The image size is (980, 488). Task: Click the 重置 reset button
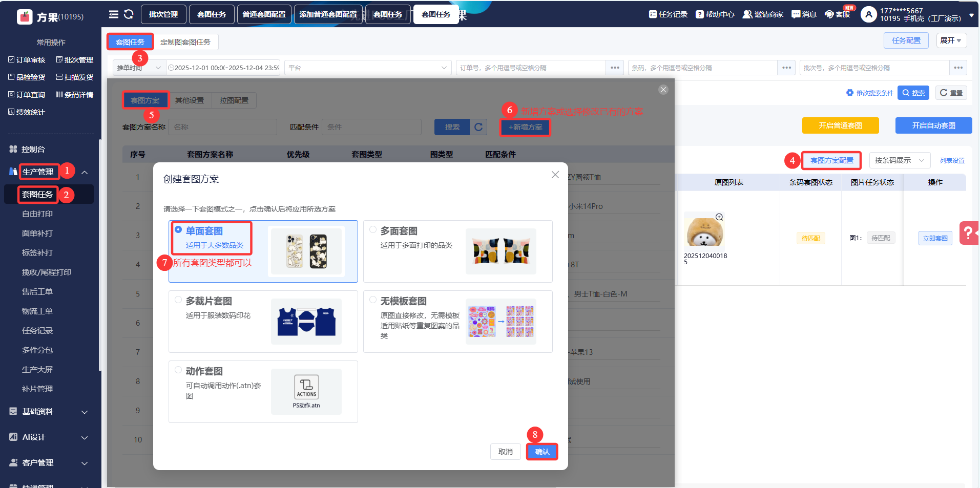tap(951, 93)
